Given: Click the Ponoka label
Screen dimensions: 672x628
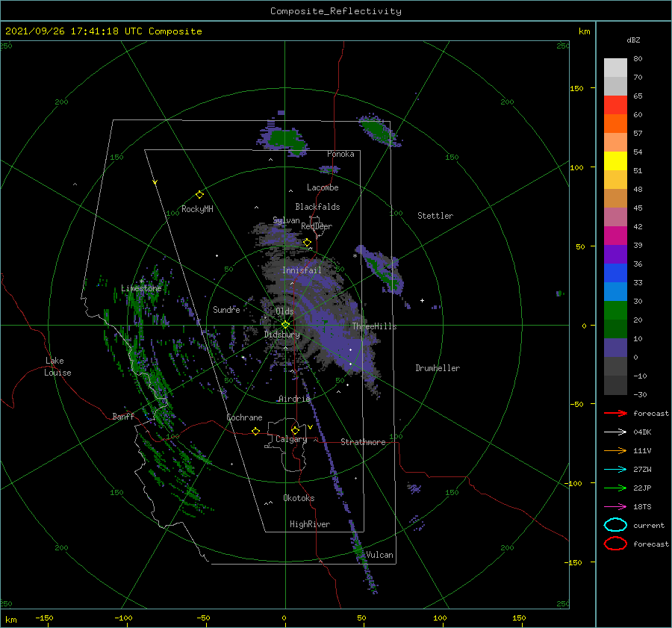Looking at the screenshot, I should 340,154.
